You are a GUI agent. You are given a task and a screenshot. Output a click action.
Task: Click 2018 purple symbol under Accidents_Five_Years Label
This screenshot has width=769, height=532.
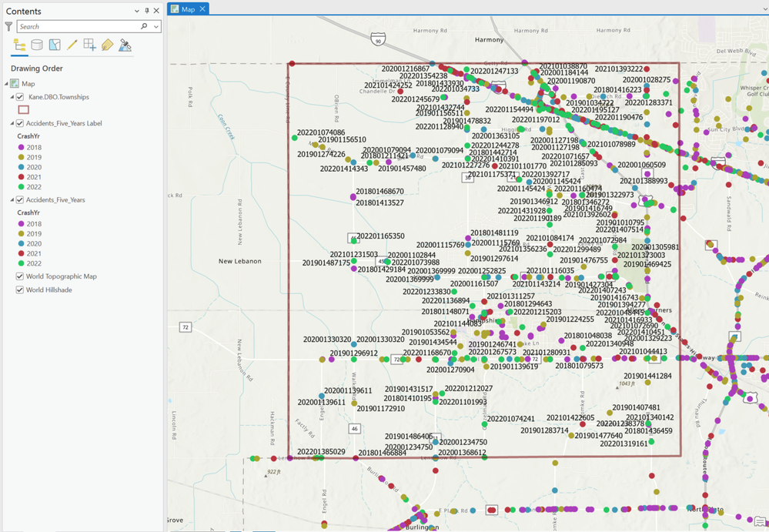click(21, 147)
